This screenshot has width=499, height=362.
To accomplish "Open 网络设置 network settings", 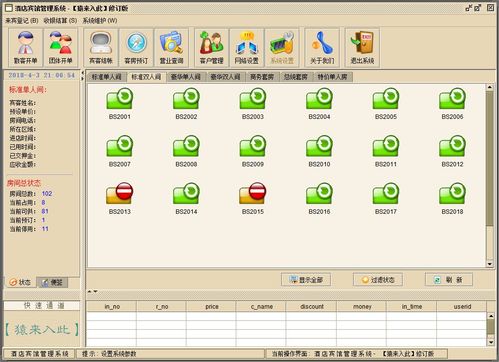I will coord(247,48).
